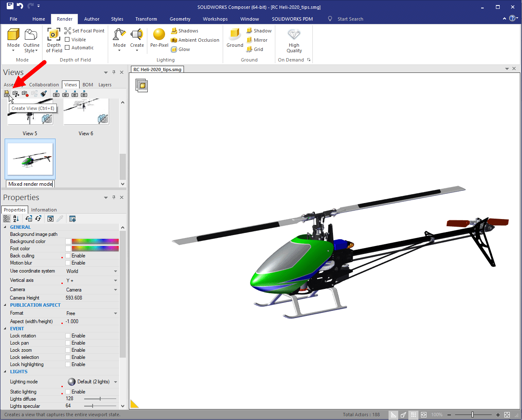The image size is (522, 420).
Task: Select the Per-Pixel lighting icon
Action: (x=159, y=35)
